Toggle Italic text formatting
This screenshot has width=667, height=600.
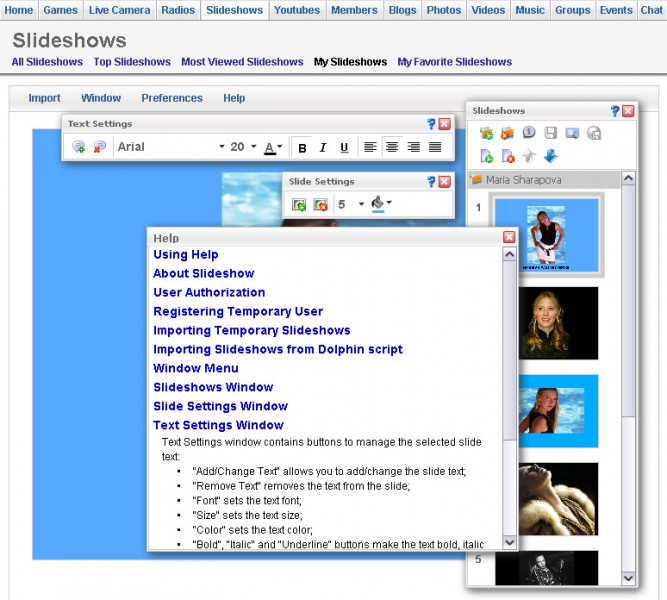(323, 148)
